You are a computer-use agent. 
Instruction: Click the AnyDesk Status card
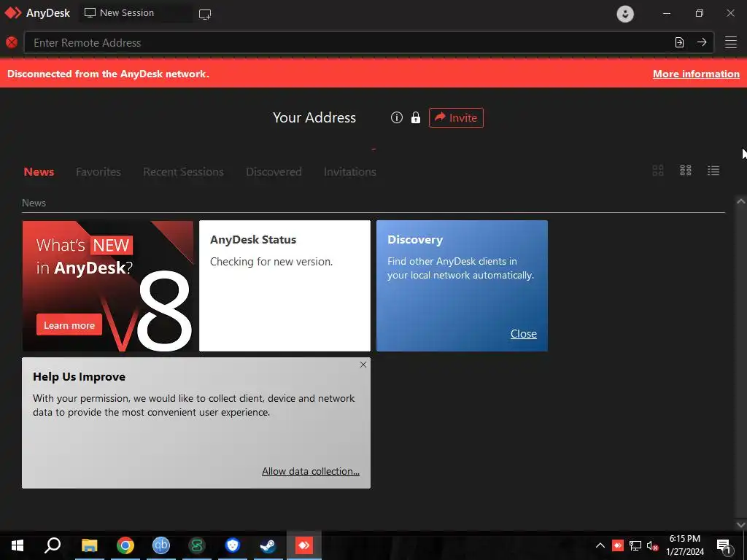point(285,286)
